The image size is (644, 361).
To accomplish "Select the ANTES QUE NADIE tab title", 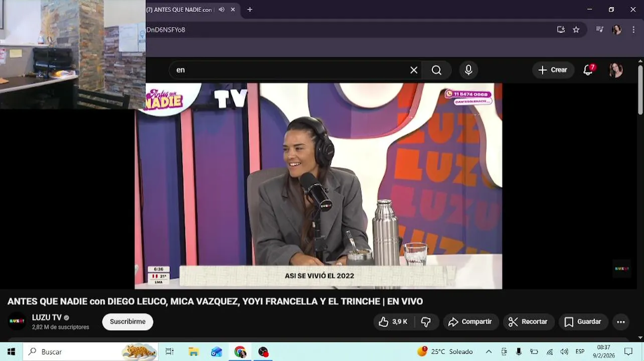I will click(x=179, y=10).
